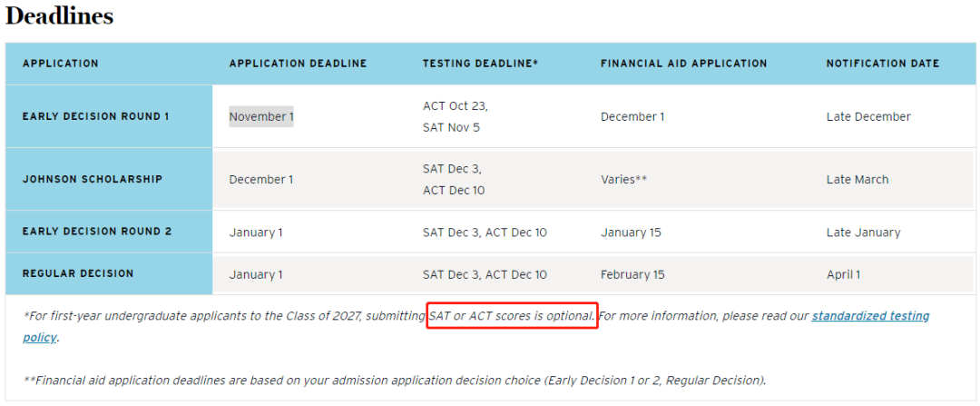Image resolution: width=980 pixels, height=406 pixels.
Task: Click the April 1 notification date
Action: tap(843, 273)
